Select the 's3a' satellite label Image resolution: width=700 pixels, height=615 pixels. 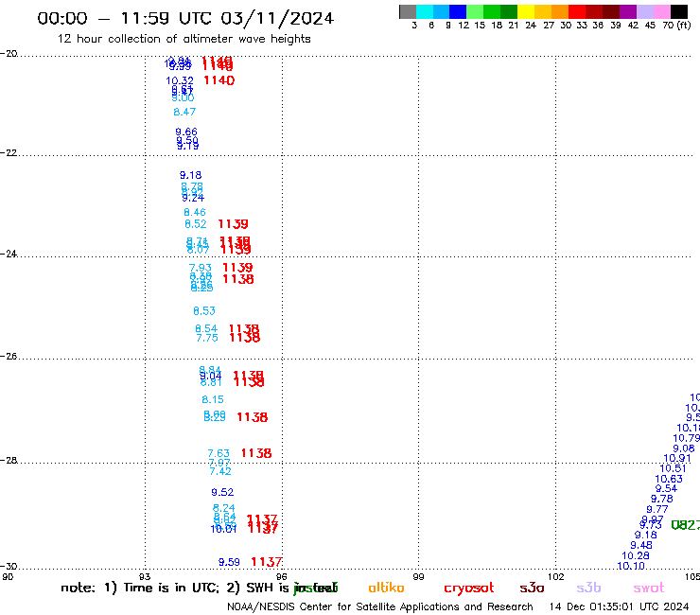[532, 588]
